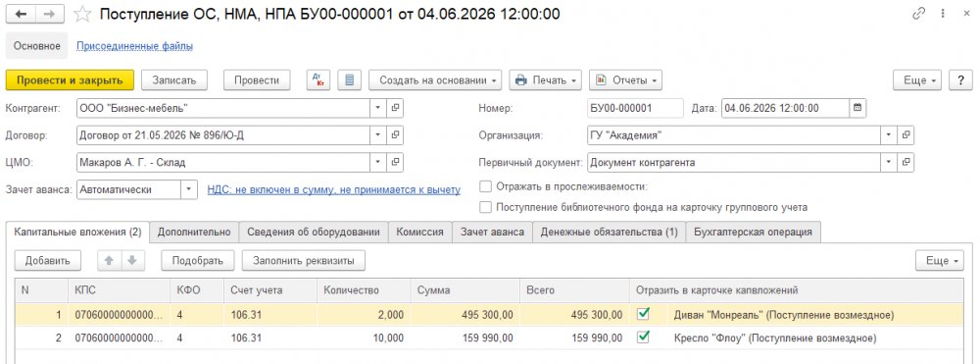Uncheck капвложений checkbox for Кресло "Флоу"
980x364 pixels.
click(x=643, y=338)
